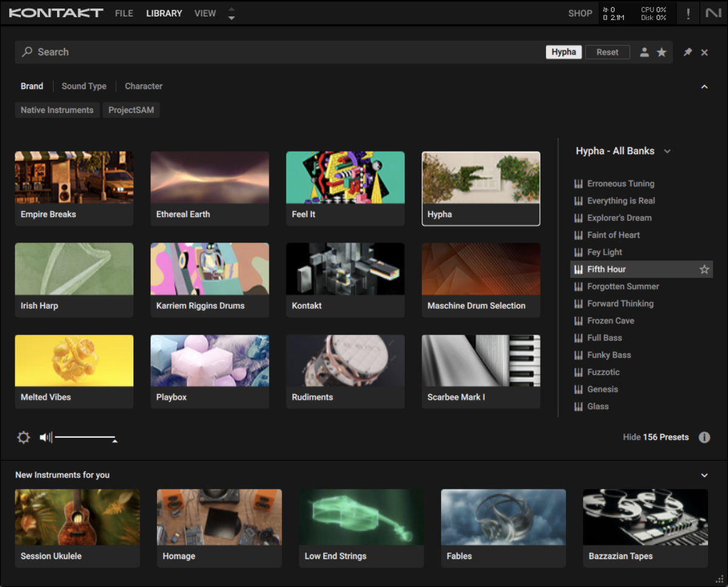Open the LIBRARY menu
728x587 pixels.
[x=164, y=13]
